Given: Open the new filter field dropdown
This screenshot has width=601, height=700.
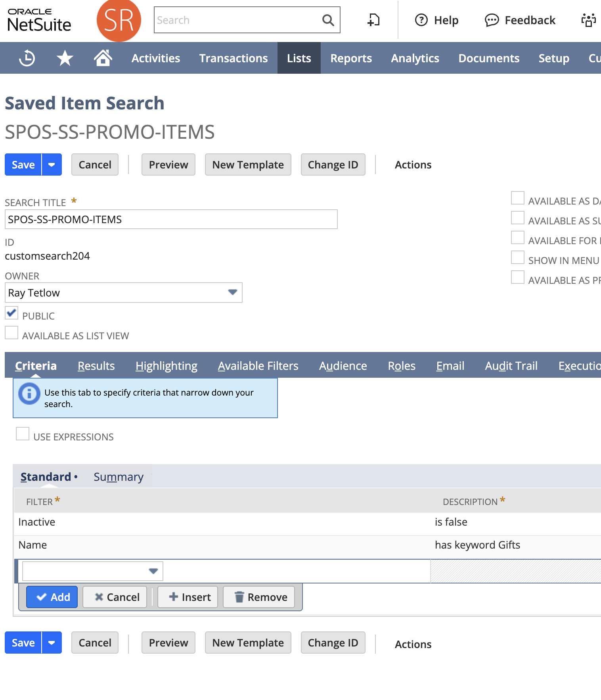Looking at the screenshot, I should (153, 571).
